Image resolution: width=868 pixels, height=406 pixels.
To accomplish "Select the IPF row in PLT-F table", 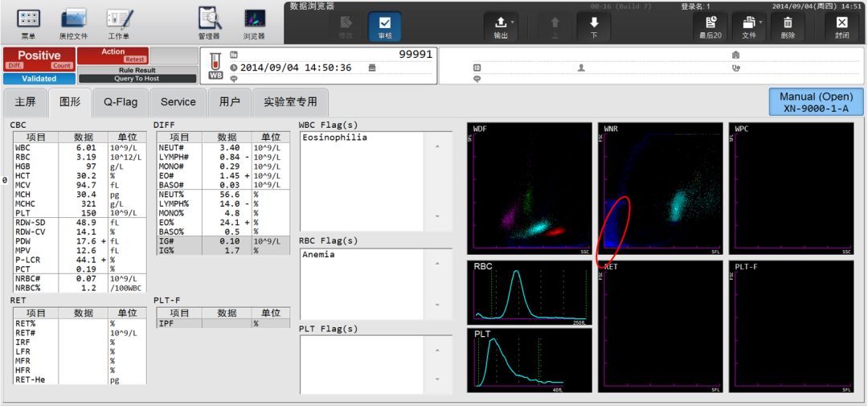I will (223, 323).
